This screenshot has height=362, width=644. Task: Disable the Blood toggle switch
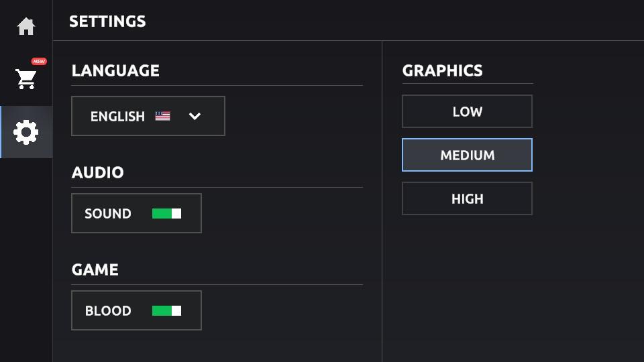[x=166, y=311]
